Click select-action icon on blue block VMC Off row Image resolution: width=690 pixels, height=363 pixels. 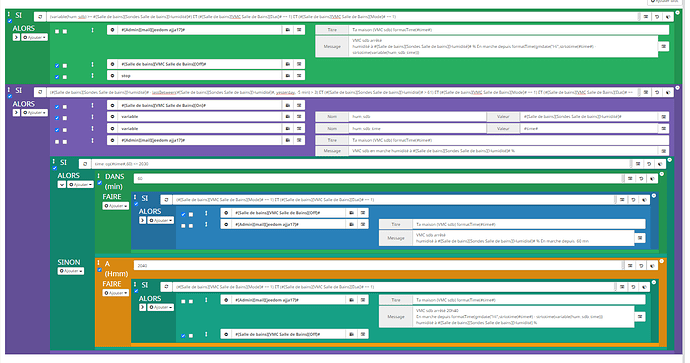click(x=363, y=213)
